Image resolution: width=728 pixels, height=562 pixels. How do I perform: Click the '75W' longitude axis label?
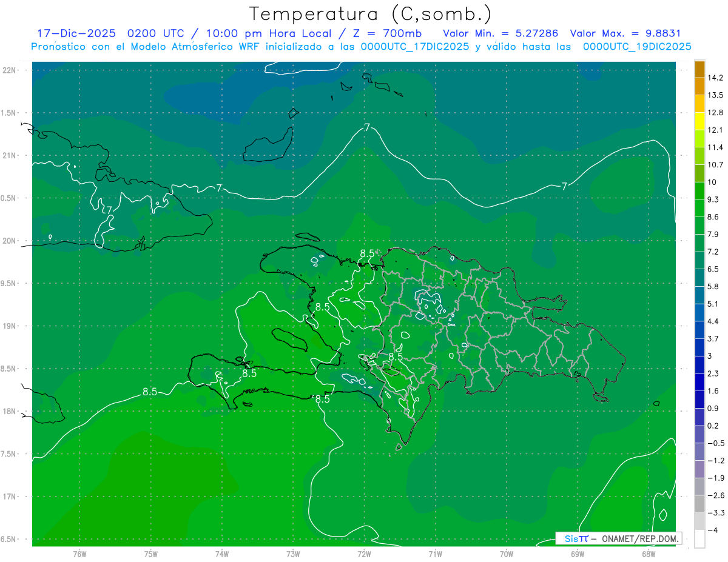click(151, 554)
